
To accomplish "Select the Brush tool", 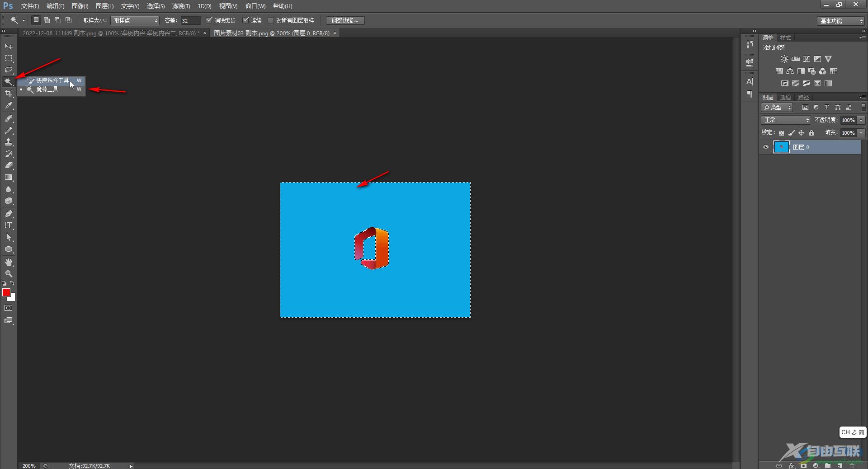I will click(9, 130).
